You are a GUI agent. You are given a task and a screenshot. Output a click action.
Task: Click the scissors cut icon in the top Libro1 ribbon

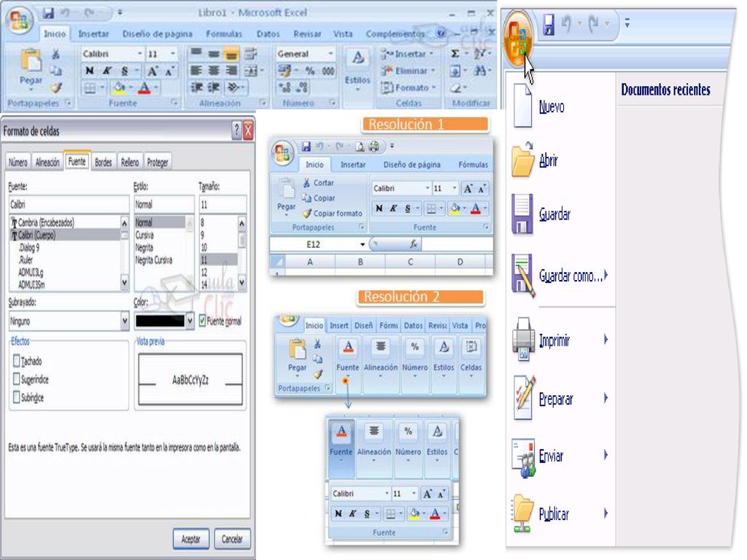point(55,54)
